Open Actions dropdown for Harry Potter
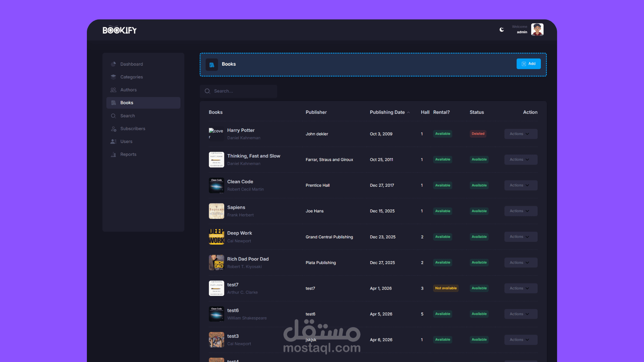 pos(521,134)
